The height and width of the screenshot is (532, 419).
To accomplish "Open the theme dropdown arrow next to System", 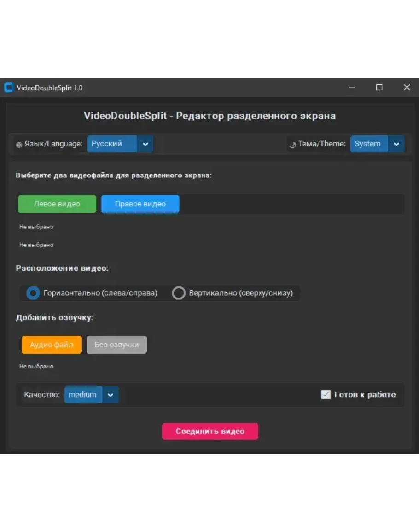I will [396, 144].
